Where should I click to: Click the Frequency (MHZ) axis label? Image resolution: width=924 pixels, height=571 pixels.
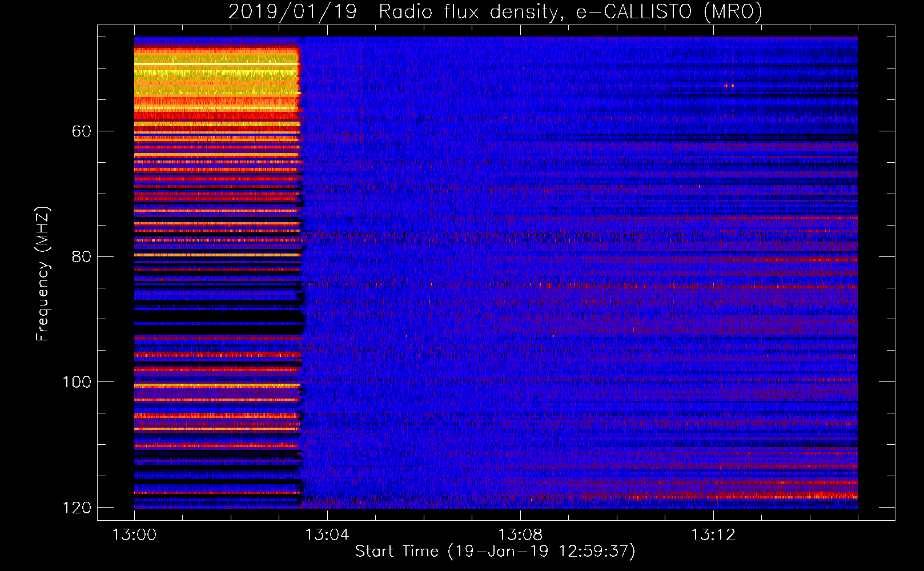click(43, 274)
